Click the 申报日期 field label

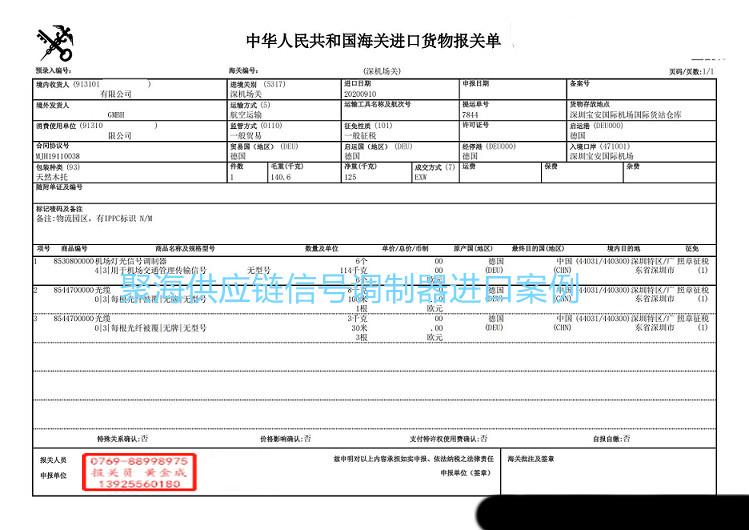[476, 84]
